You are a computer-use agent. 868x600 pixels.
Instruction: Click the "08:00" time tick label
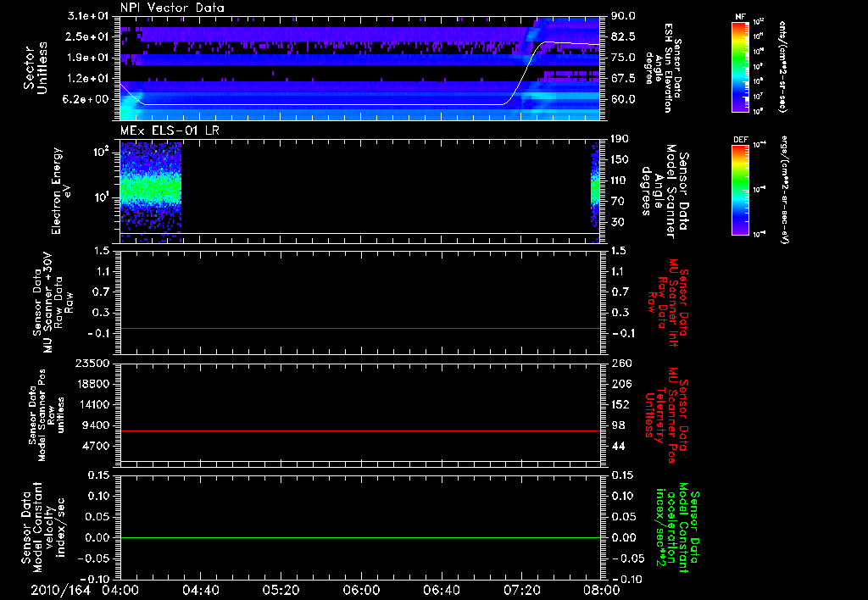pos(602,590)
